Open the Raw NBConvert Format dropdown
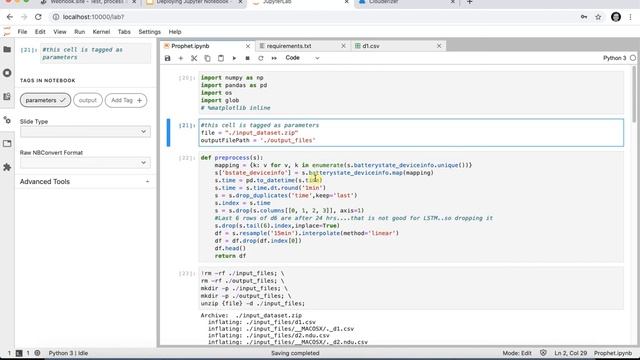The width and height of the screenshot is (640, 360). [x=85, y=163]
